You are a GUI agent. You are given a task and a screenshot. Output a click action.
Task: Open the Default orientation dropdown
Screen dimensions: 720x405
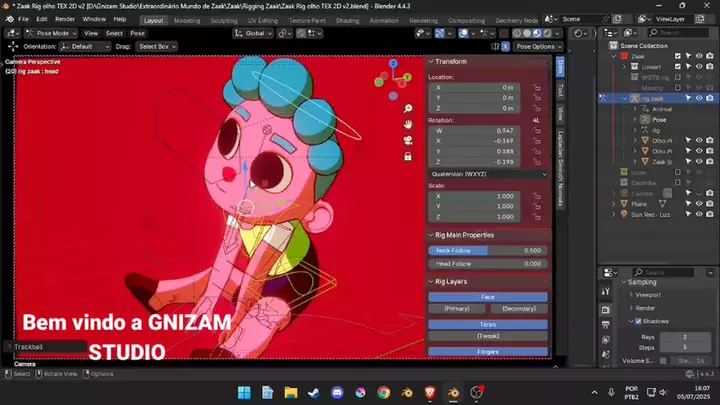point(86,46)
